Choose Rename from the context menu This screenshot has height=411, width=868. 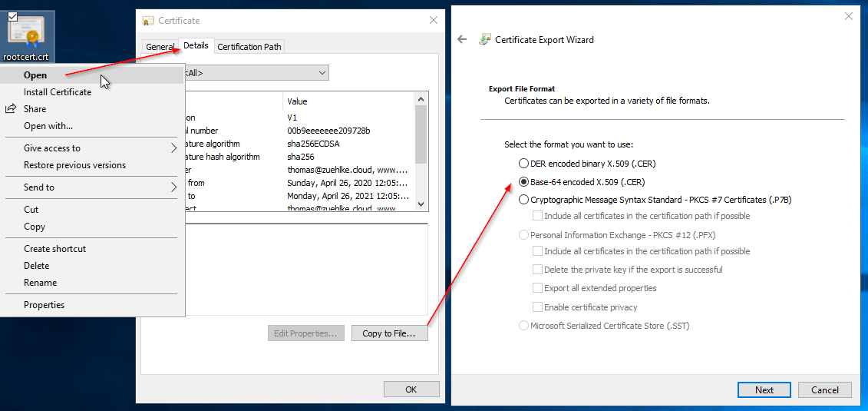point(92,283)
